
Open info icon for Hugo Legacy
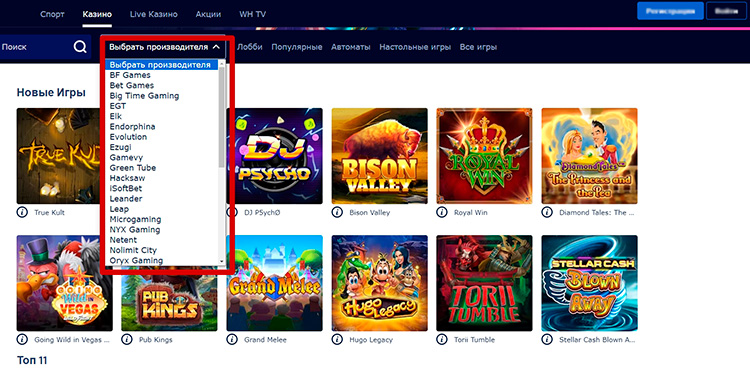(x=337, y=339)
